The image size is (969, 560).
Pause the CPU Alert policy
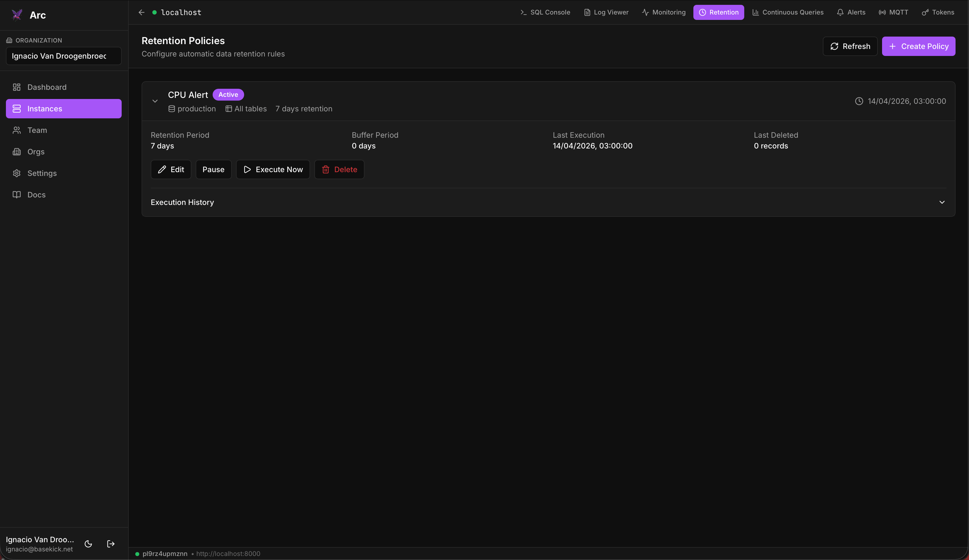pos(213,169)
